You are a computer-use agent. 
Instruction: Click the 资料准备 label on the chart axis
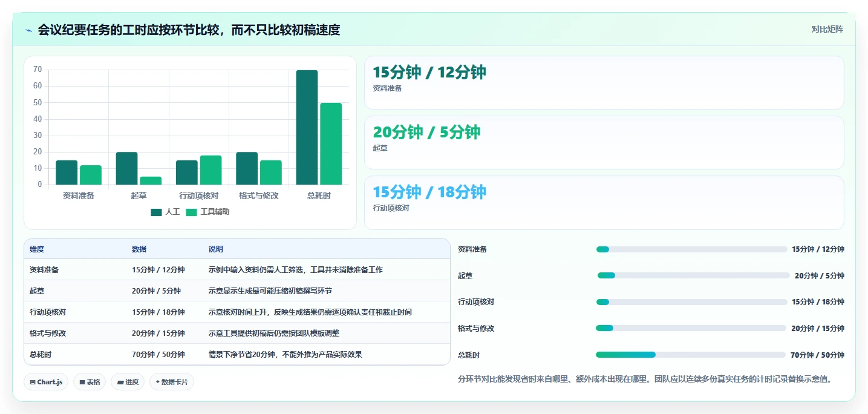[x=79, y=196]
